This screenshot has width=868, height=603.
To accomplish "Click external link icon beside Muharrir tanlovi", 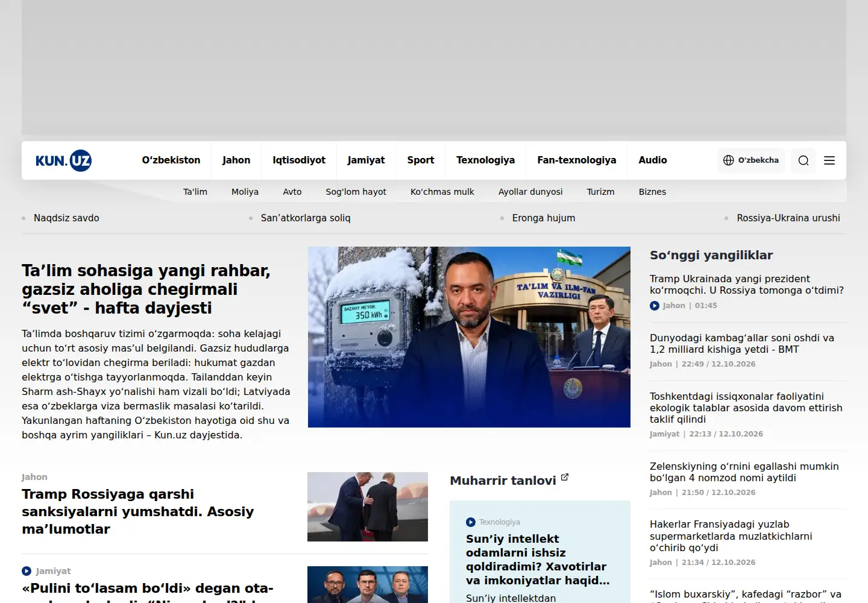I will [x=565, y=477].
